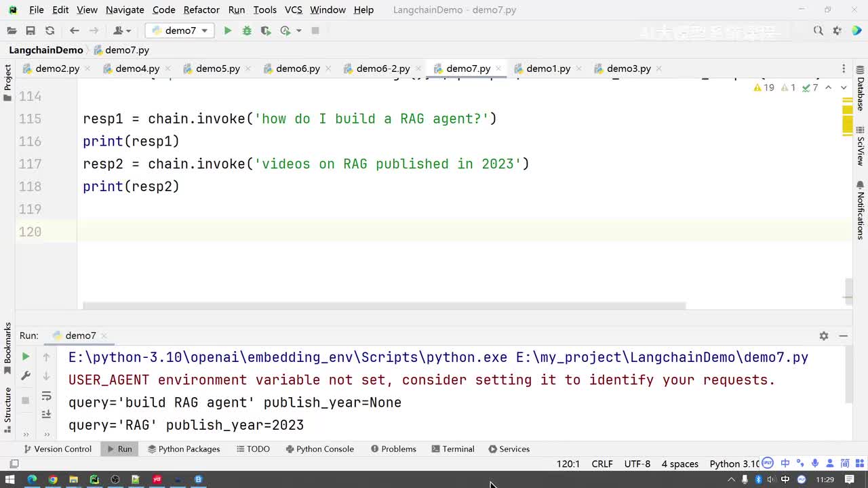Open Search Everywhere magnifier icon
This screenshot has height=488, width=868.
(818, 30)
